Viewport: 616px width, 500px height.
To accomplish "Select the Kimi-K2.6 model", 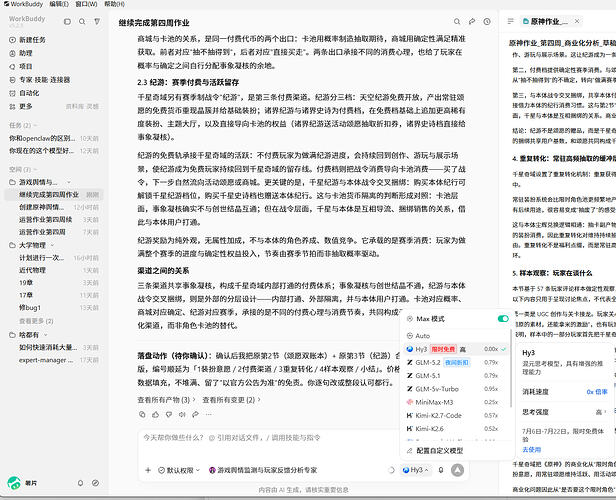I will (456, 429).
